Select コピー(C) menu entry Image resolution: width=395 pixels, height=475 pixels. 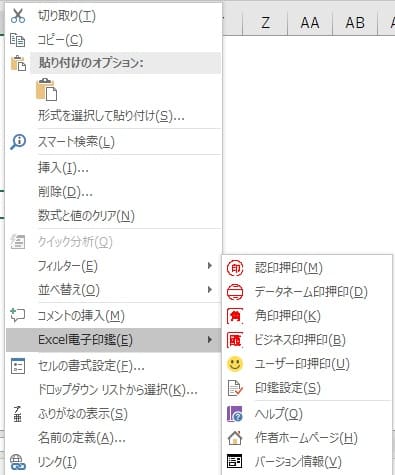pos(60,40)
